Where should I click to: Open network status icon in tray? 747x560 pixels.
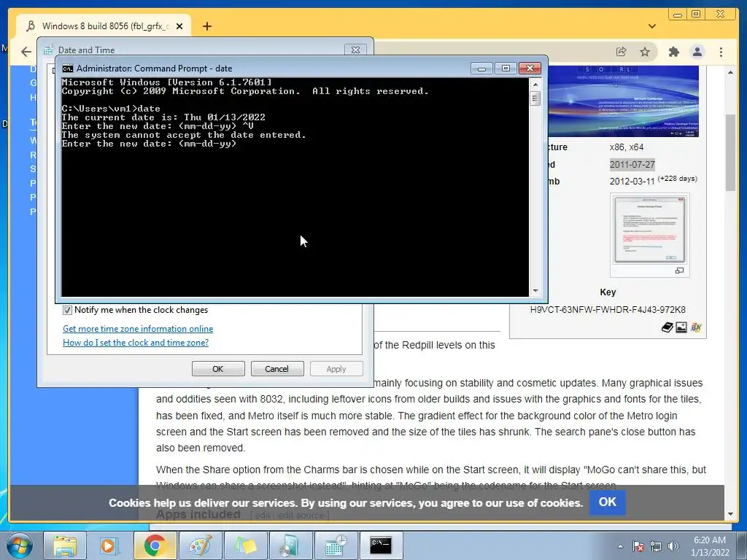pos(656,546)
